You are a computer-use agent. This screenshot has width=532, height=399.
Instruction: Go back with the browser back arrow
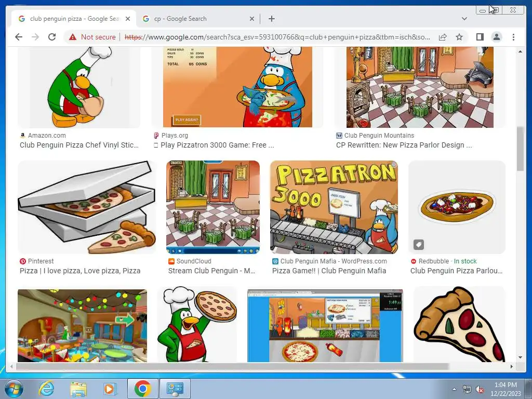[x=19, y=37]
